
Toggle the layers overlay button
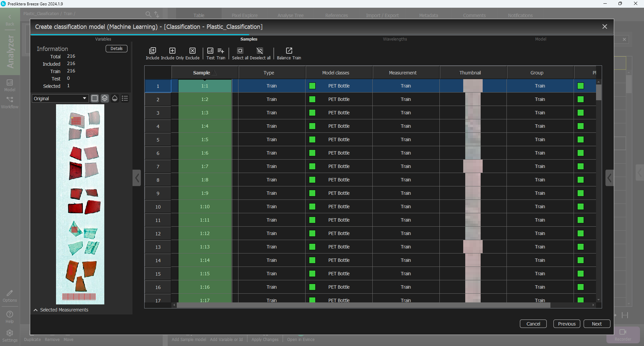click(105, 98)
